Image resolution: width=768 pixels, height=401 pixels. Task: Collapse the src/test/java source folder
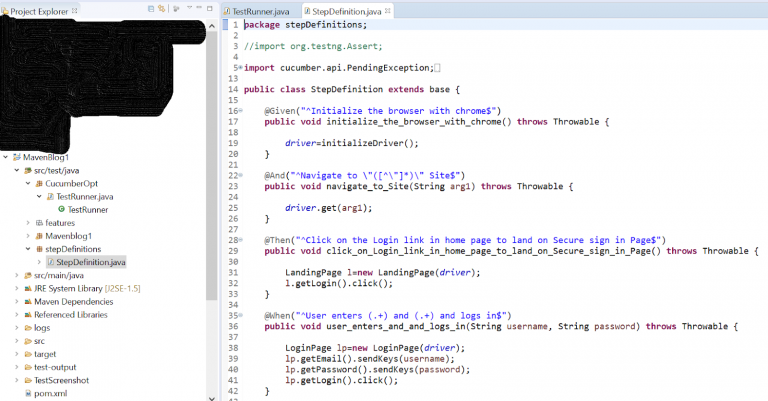17,170
